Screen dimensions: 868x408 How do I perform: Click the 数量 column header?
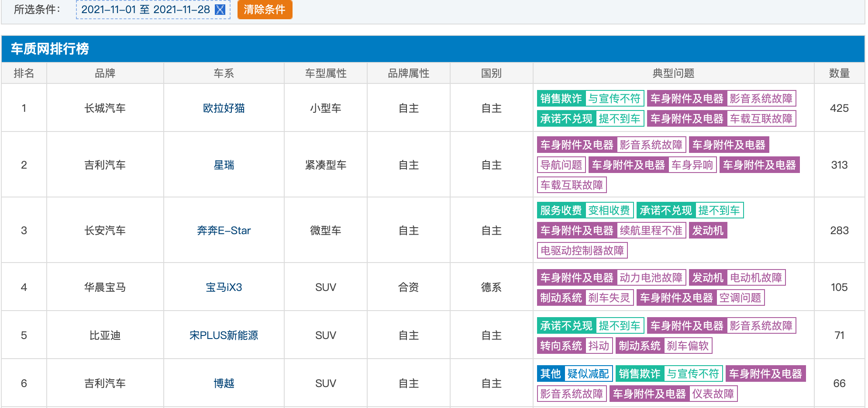839,73
